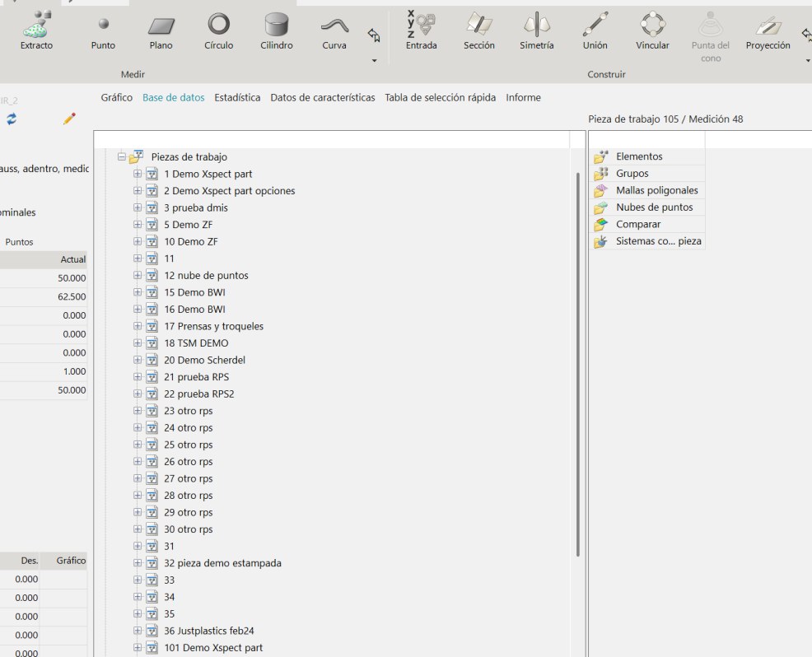The image size is (812, 657).
Task: Click the Pieza de trabajo 105 / Medición 48 label
Action: (665, 119)
